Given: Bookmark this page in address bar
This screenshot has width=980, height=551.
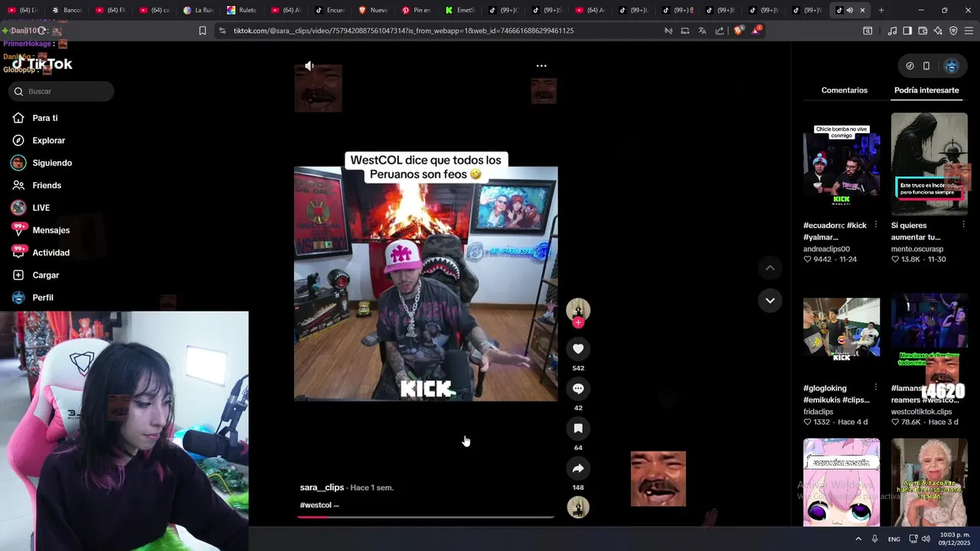Looking at the screenshot, I should 202,31.
